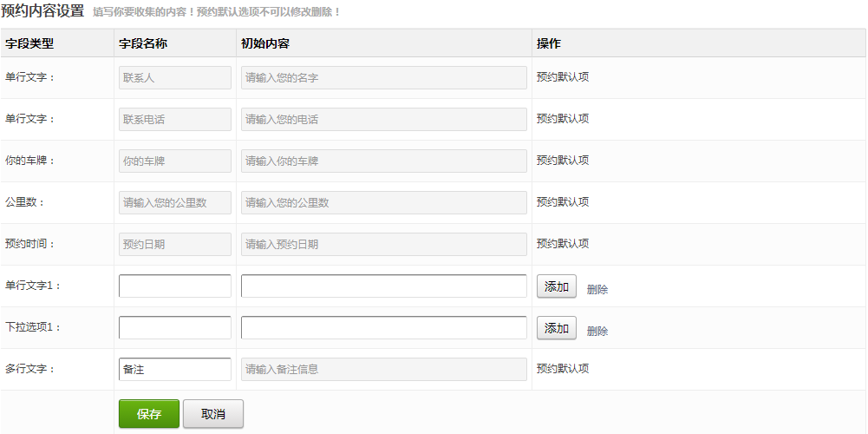Screen dimensions: 868x434
Task: Focus the initial content input for 单行文字1
Action: point(383,286)
